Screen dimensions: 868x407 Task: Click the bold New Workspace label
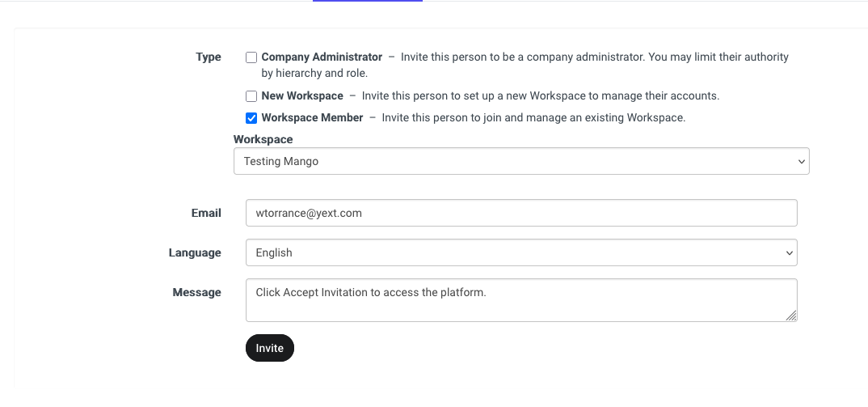coord(302,96)
